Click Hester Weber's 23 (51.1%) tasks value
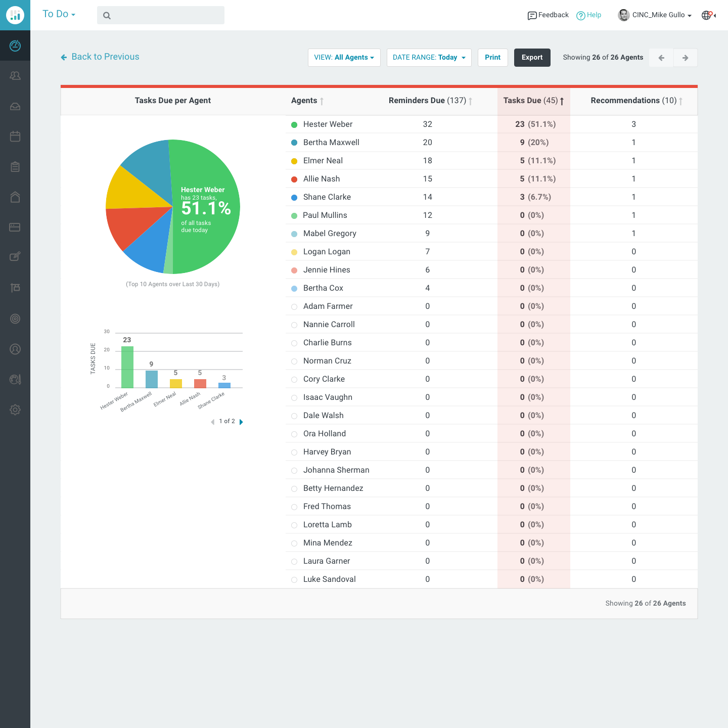Viewport: 728px width, 728px height. point(535,124)
